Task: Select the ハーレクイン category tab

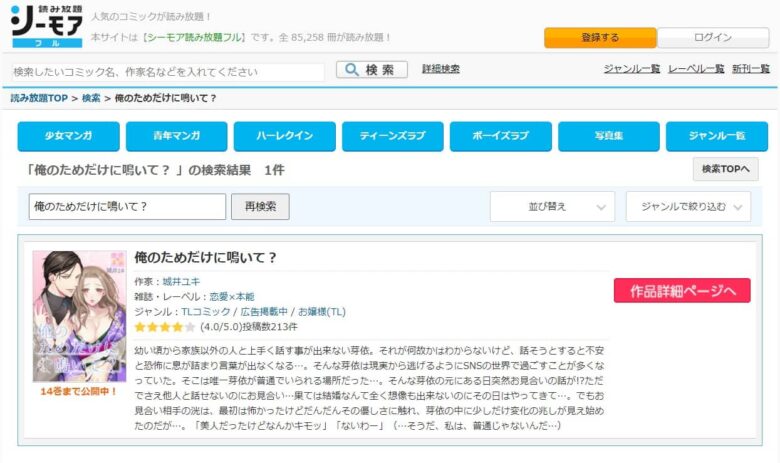Action: [x=285, y=136]
